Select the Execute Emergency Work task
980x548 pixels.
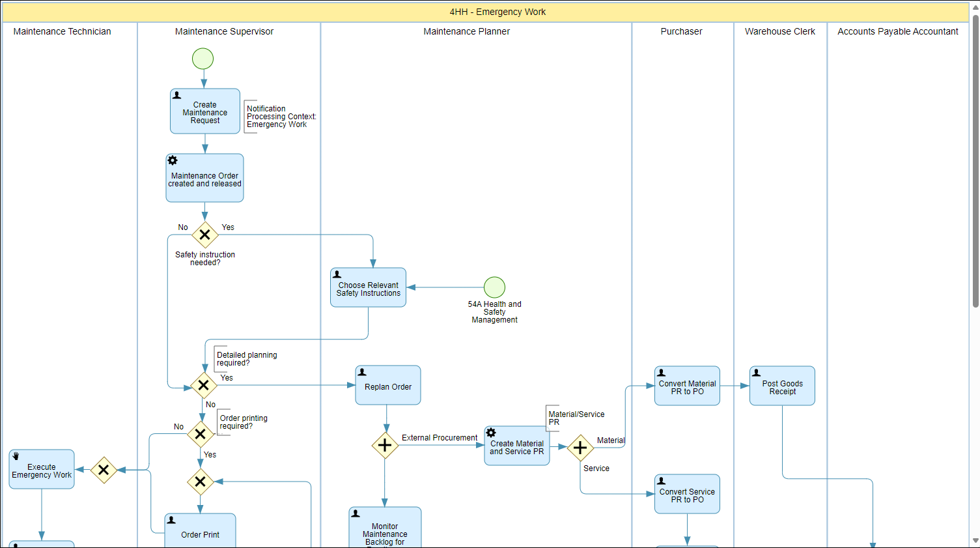point(42,469)
